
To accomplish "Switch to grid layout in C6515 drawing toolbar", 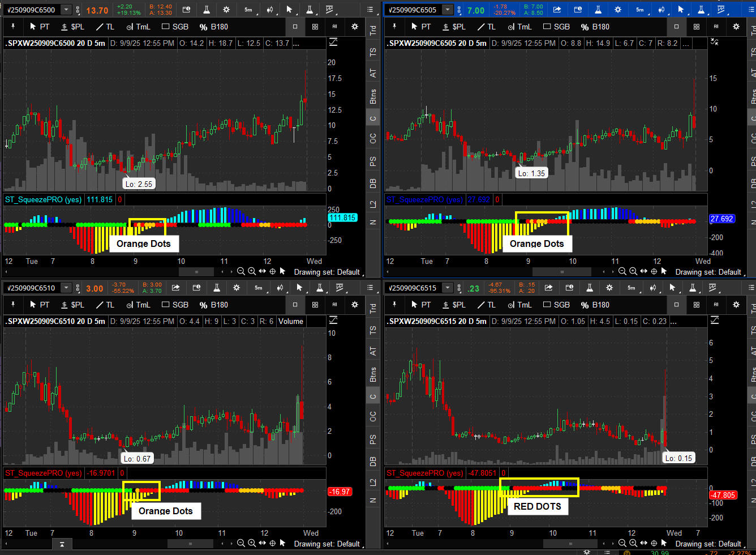I will [x=697, y=305].
